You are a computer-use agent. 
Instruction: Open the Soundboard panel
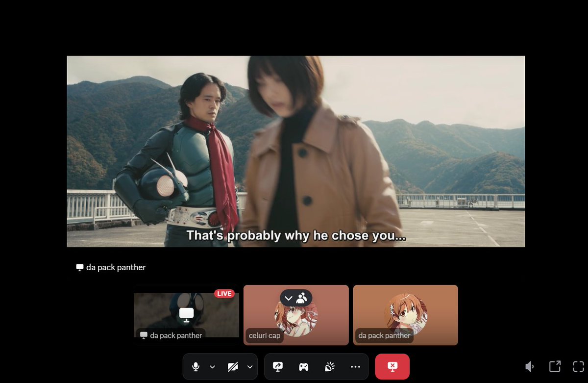coord(329,366)
